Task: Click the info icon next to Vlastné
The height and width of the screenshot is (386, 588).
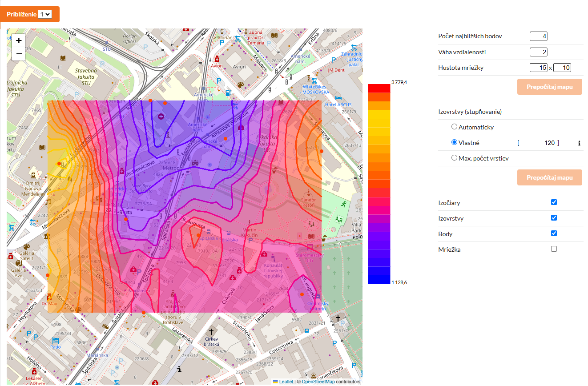Action: click(x=579, y=143)
